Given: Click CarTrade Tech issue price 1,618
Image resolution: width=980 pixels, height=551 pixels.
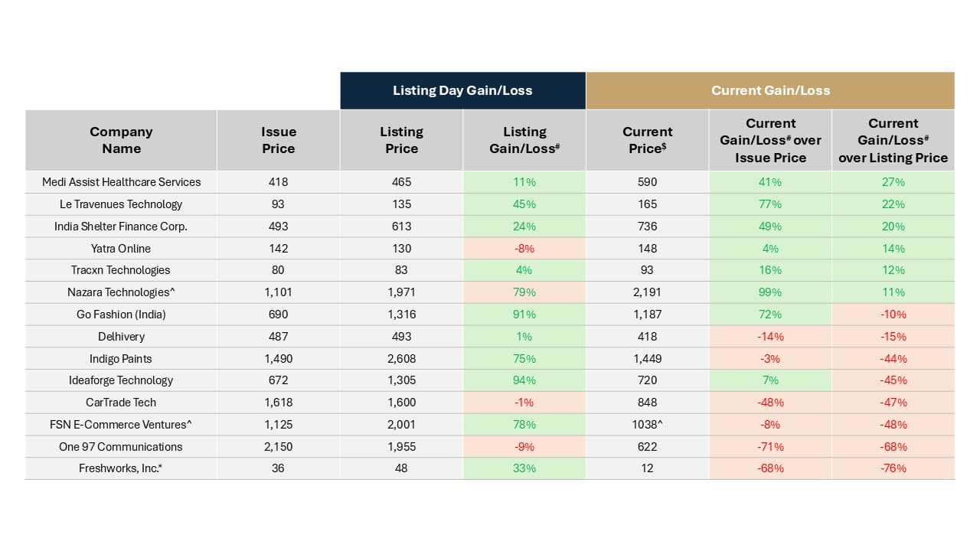Looking at the screenshot, I should pos(278,403).
